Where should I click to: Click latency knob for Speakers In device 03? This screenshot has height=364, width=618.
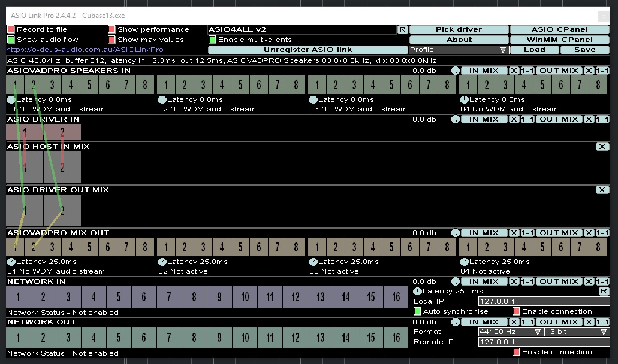coord(313,99)
